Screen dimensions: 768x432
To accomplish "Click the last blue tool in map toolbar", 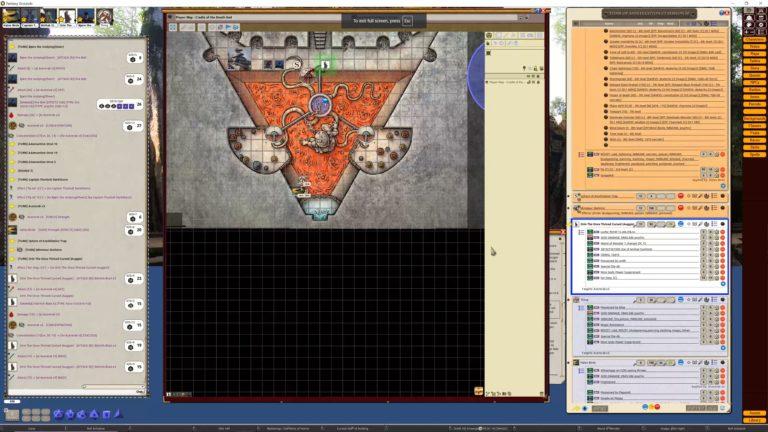I will (236, 27).
